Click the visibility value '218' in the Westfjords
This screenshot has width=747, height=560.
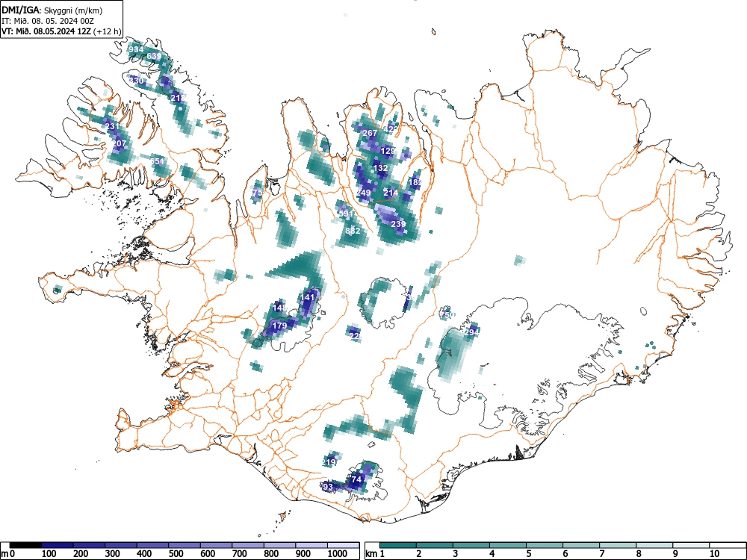point(179,98)
